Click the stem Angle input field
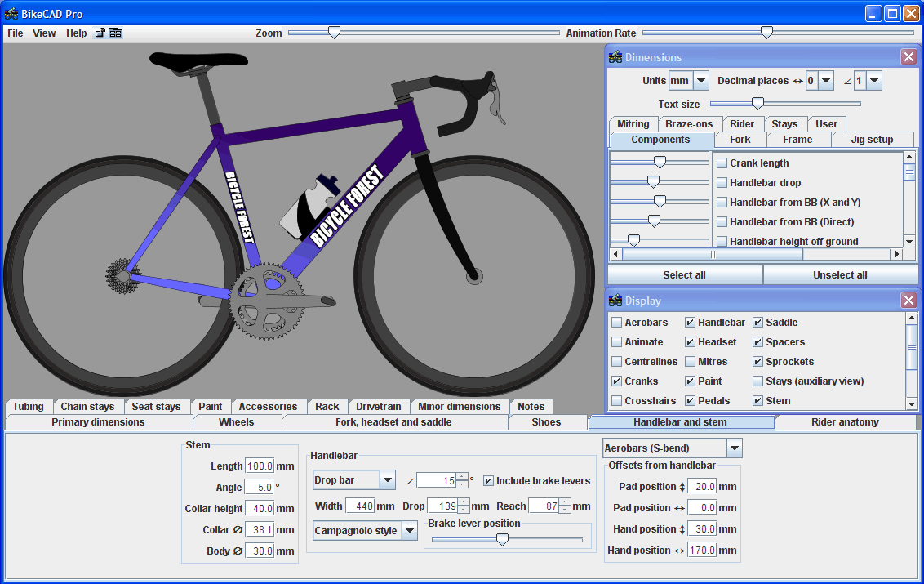Viewport: 924px width, 584px height. (260, 488)
